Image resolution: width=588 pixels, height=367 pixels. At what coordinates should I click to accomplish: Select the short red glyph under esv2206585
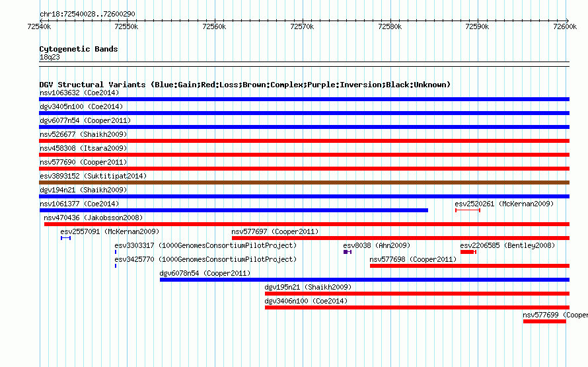click(468, 252)
